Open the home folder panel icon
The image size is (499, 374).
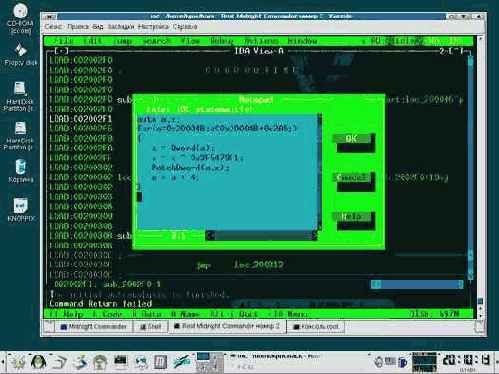pyautogui.click(x=100, y=362)
